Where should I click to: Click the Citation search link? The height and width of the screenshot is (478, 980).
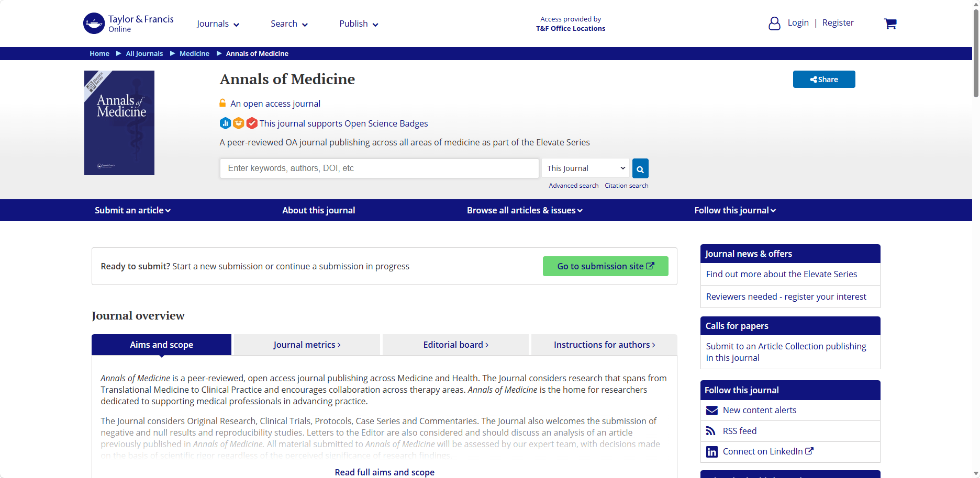[x=627, y=186]
